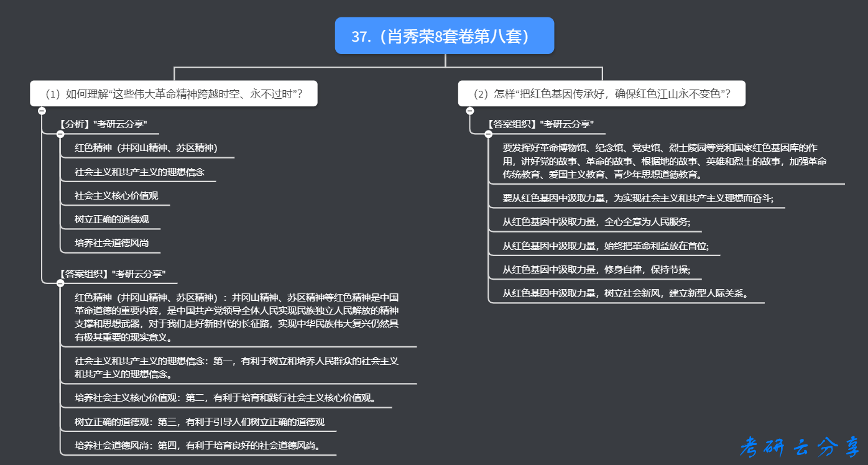Select the short topic 社会主义核心价值观

click(116, 196)
